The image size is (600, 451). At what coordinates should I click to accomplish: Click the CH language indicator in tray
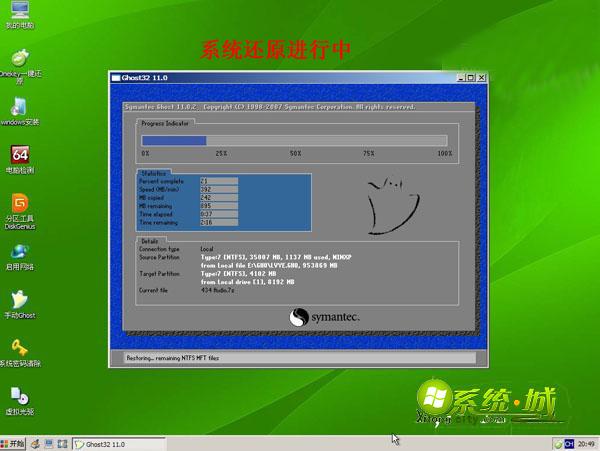[x=569, y=444]
